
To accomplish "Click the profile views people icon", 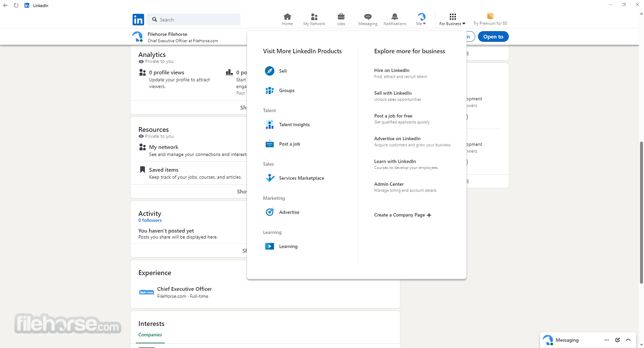I will pos(142,72).
